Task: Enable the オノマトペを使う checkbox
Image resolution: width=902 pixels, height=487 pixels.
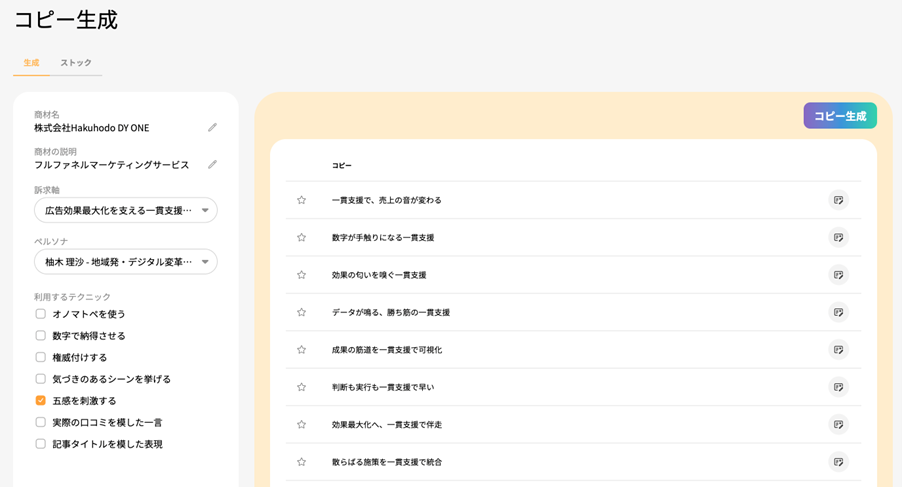Action: pos(40,314)
